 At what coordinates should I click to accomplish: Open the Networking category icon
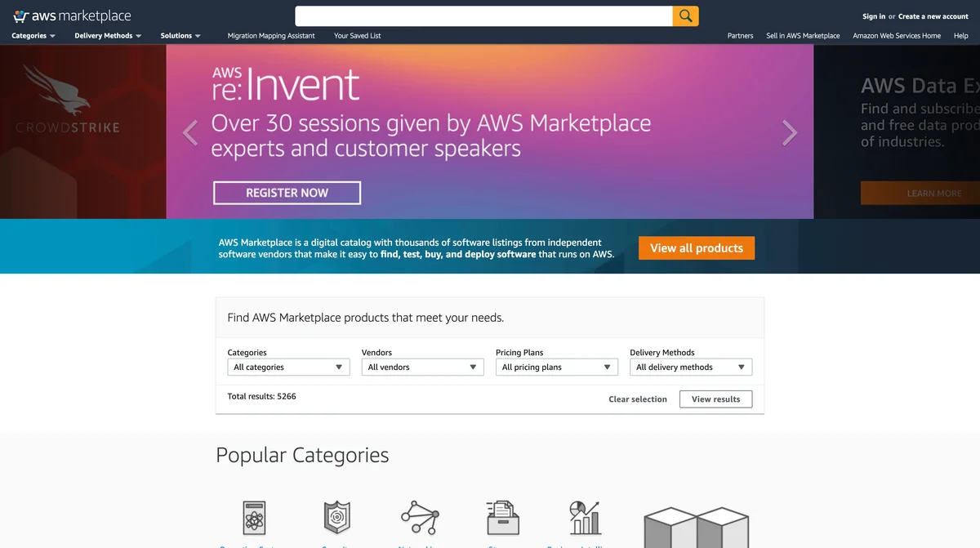419,516
